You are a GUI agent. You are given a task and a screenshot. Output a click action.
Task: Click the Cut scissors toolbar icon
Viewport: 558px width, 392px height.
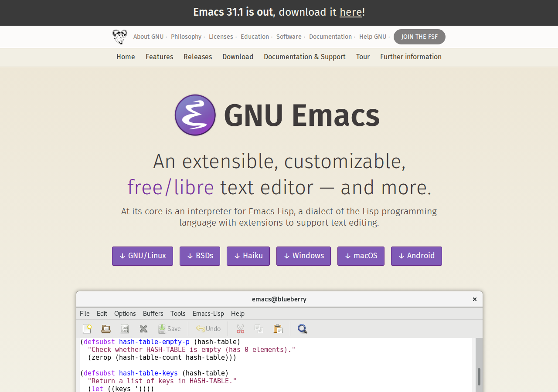click(240, 329)
